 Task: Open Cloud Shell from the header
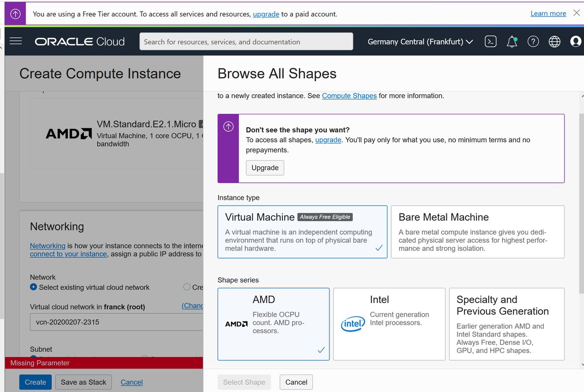(491, 42)
